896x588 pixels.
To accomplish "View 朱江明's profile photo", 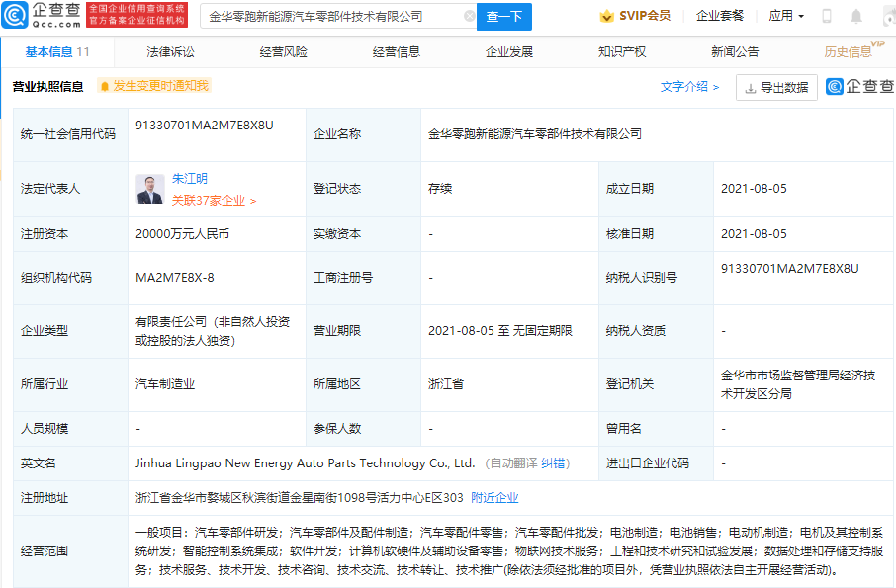I will (x=150, y=189).
